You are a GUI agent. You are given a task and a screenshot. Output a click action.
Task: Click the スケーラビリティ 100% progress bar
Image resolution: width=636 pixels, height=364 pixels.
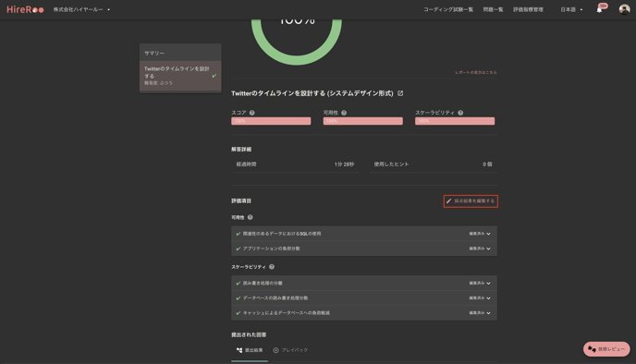[x=455, y=121]
